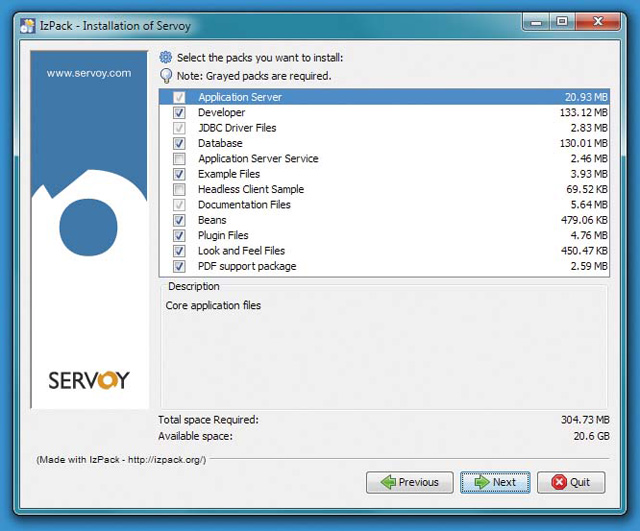Click the '69.52 KB' size value
640x531 pixels.
coord(587,189)
